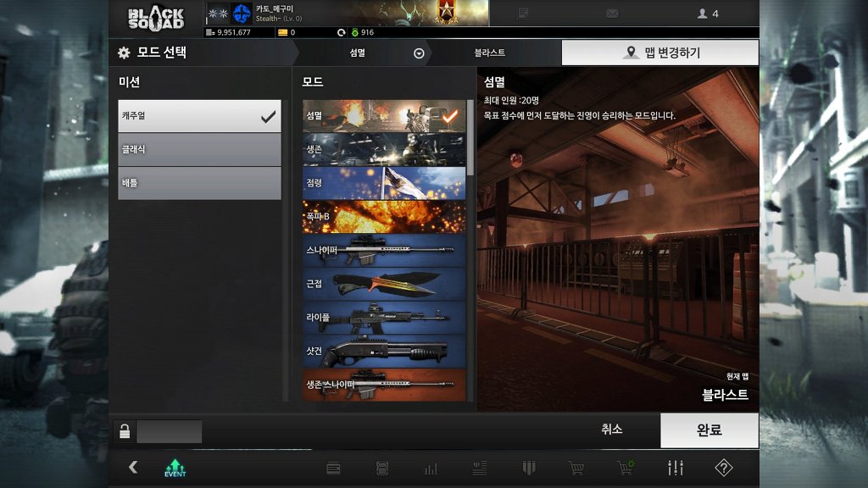This screenshot has width=868, height=488.
Task: Click the gear icon beside 모드 선택
Action: (124, 53)
